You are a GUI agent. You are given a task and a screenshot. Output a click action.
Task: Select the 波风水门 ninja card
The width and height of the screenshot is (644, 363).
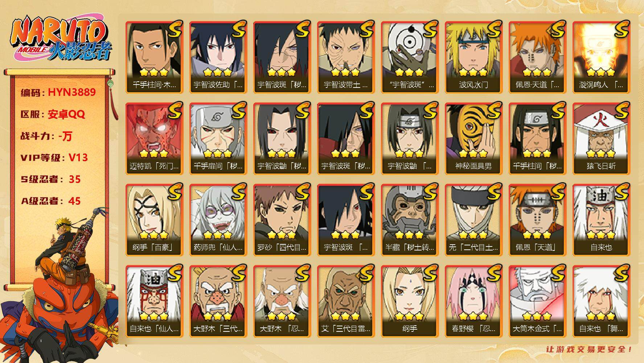473,57
